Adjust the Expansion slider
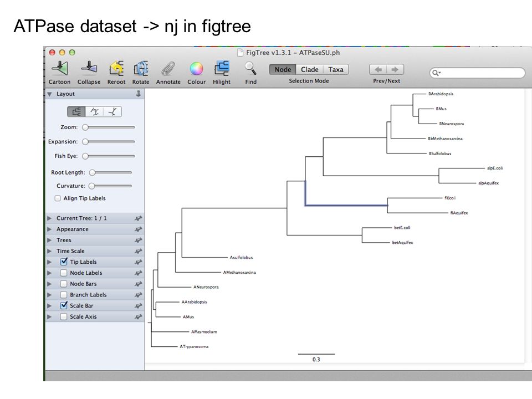Screen dimensions: 532x399 point(109,141)
